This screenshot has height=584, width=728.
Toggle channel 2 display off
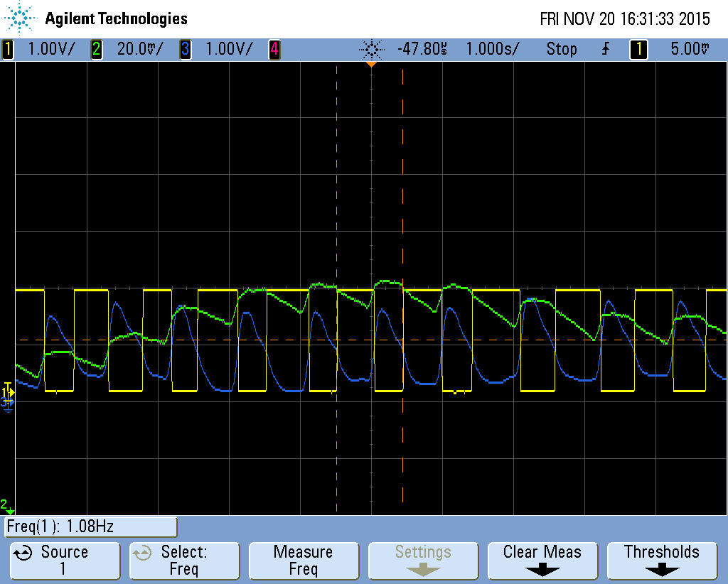click(96, 49)
